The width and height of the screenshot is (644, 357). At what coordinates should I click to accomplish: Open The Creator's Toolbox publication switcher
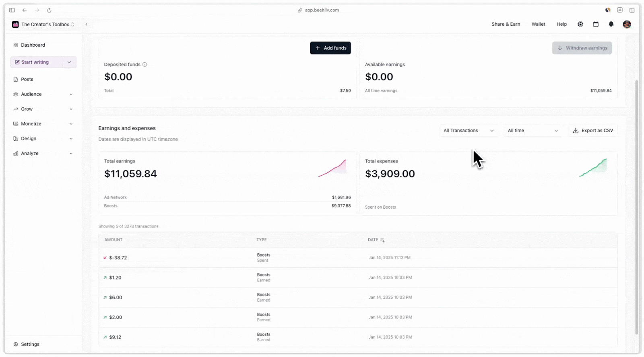(x=43, y=25)
